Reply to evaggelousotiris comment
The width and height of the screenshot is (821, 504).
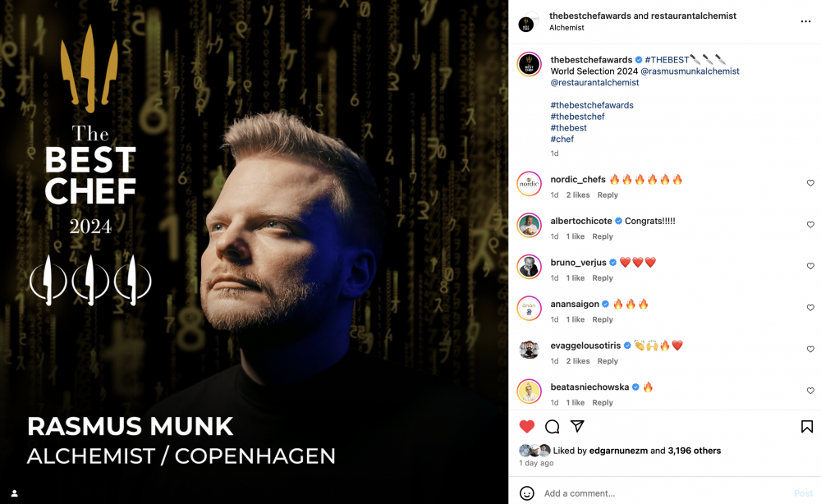click(x=608, y=361)
